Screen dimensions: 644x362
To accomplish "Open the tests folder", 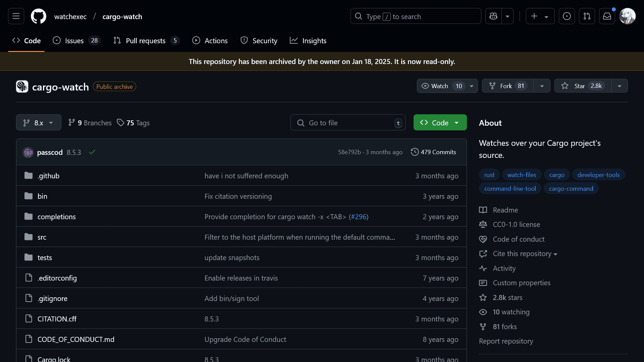I will pyautogui.click(x=45, y=257).
